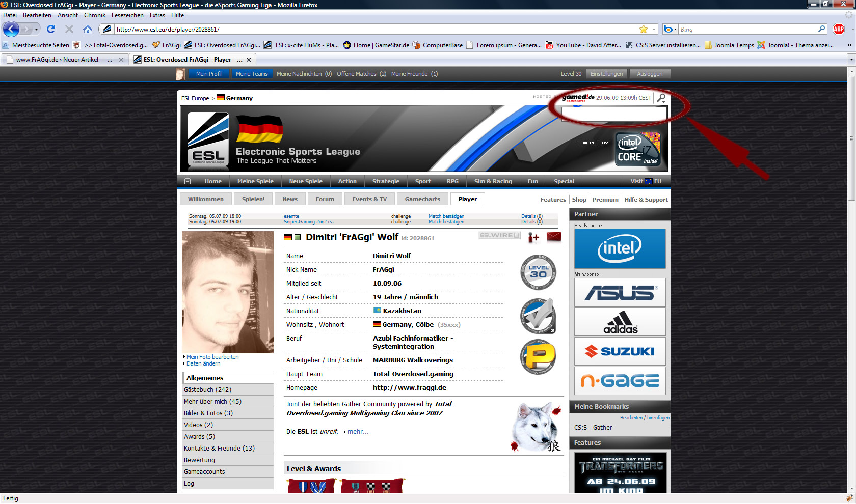The image size is (856, 504).
Task: Click the forward navigation button
Action: point(26,29)
